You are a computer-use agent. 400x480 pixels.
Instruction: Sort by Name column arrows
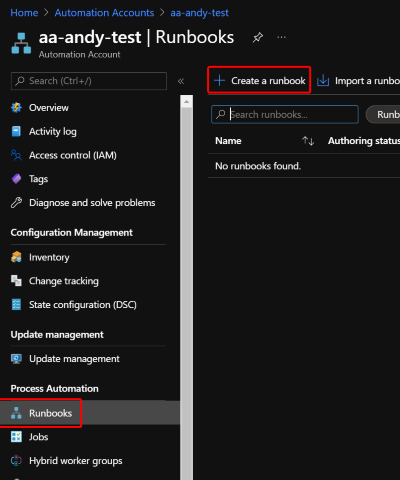click(308, 141)
